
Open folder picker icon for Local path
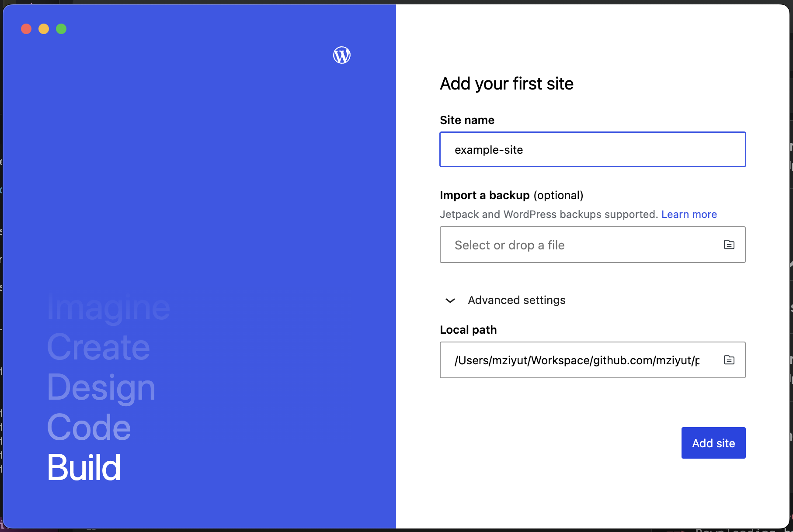click(729, 360)
